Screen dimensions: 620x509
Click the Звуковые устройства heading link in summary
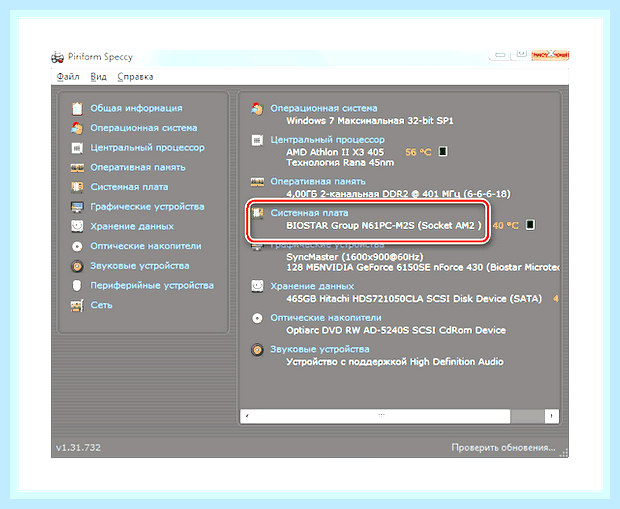coord(319,350)
